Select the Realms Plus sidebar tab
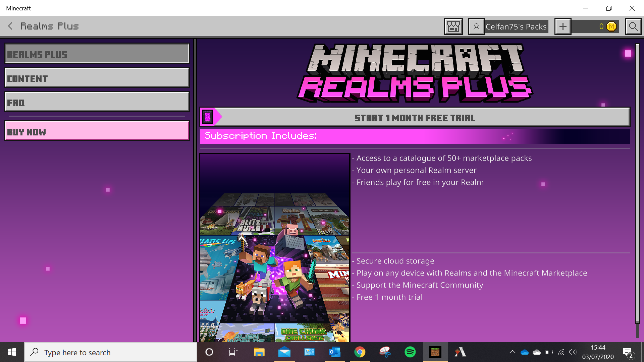Viewport: 644px width, 362px height. point(97,54)
